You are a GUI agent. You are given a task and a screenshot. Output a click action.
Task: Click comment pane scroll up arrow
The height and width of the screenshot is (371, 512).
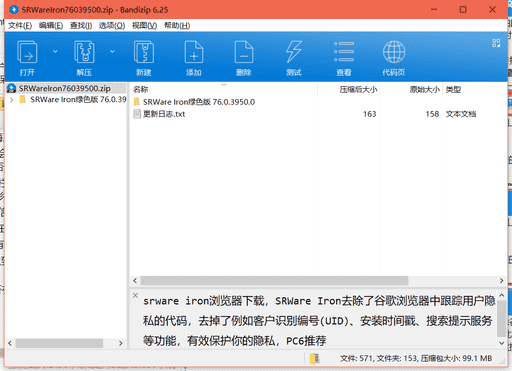(x=501, y=295)
